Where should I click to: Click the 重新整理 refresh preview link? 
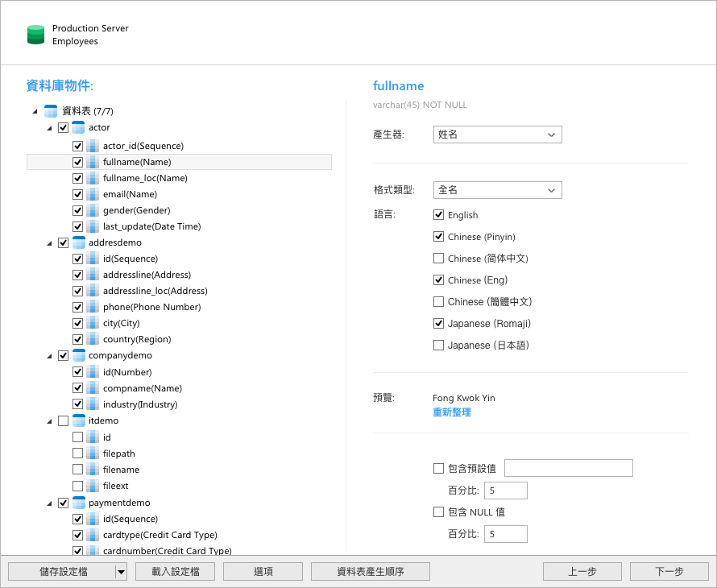452,412
